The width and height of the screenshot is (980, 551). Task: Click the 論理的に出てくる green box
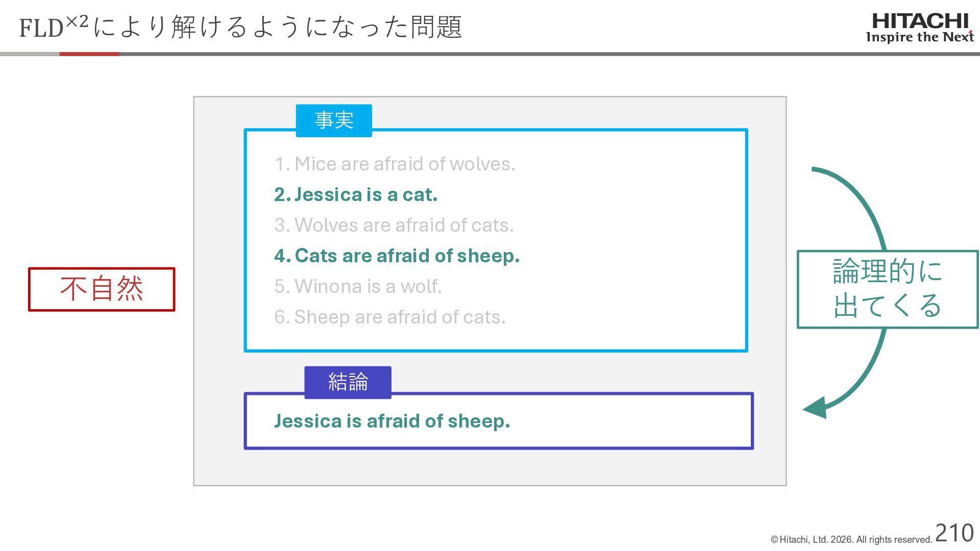click(x=887, y=289)
